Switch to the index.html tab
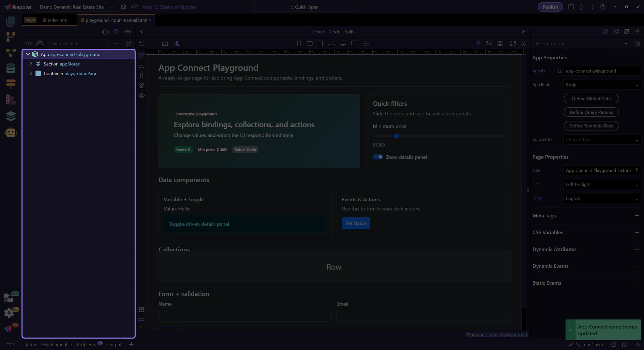The height and width of the screenshot is (350, 644). coord(58,20)
